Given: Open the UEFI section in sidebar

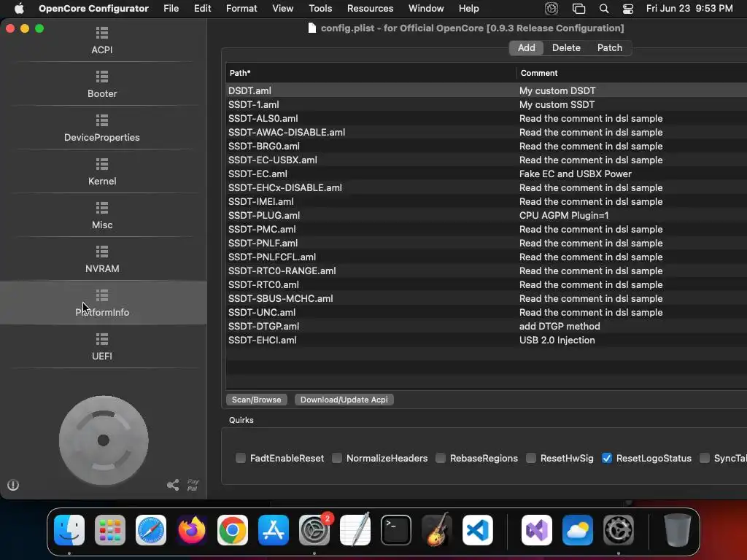Looking at the screenshot, I should point(102,347).
